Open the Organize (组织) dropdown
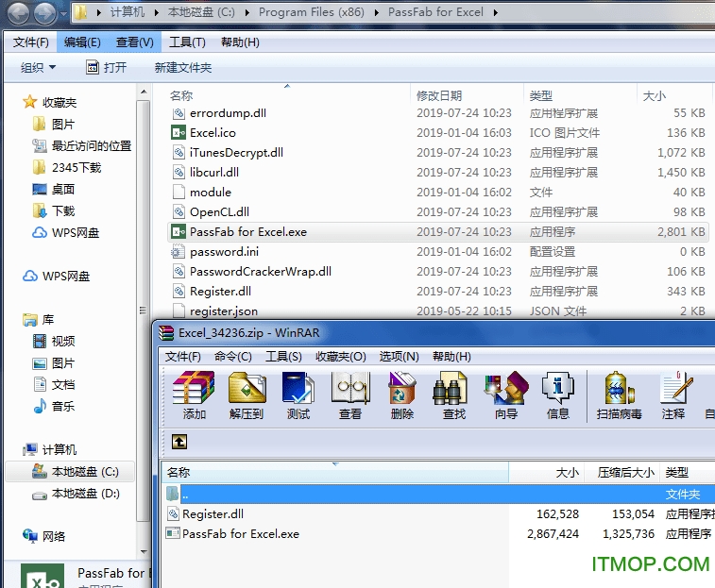 tap(39, 68)
